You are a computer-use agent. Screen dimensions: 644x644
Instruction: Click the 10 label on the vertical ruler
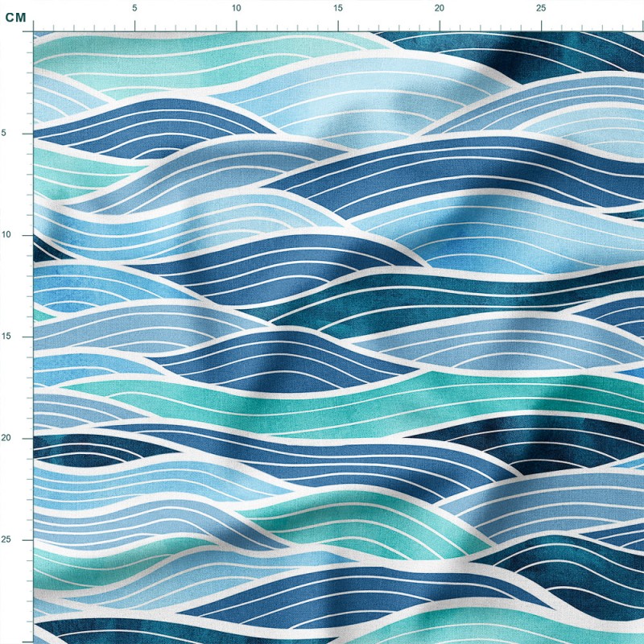(6, 234)
